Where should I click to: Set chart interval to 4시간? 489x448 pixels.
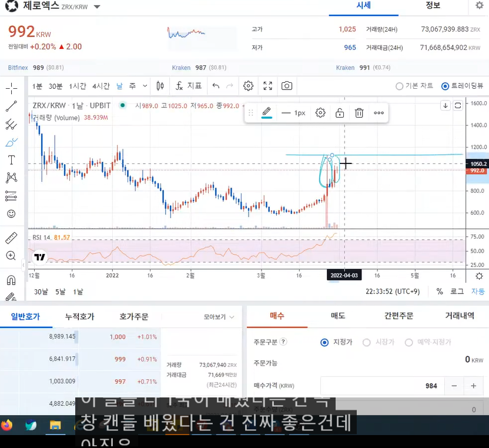(101, 86)
